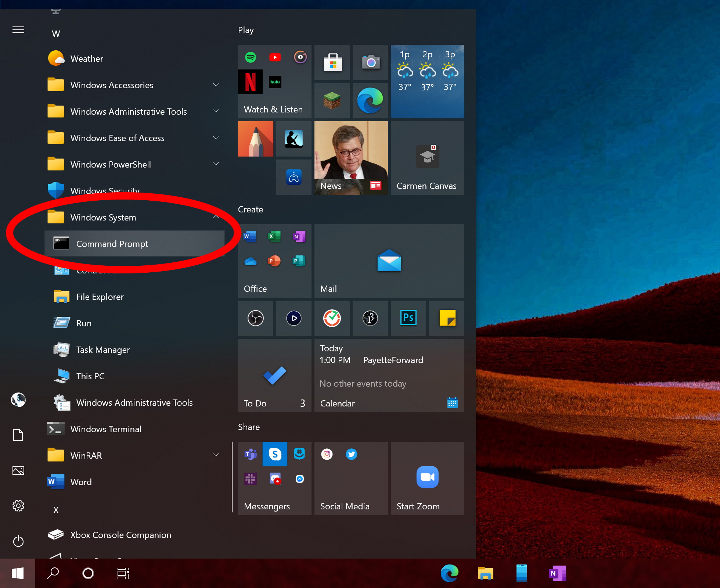Open File Explorer from the taskbar
The height and width of the screenshot is (588, 720).
click(485, 573)
